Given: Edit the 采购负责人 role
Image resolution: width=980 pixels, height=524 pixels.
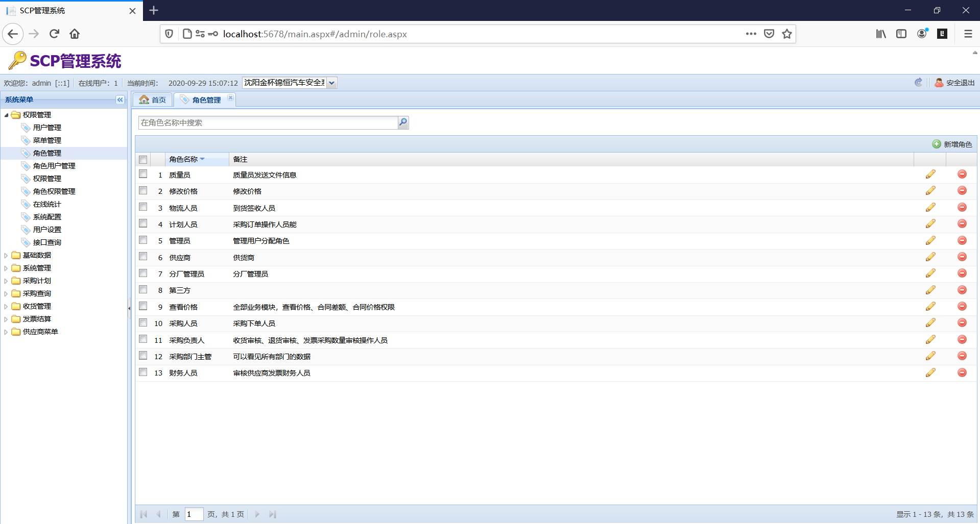Looking at the screenshot, I should [x=930, y=340].
